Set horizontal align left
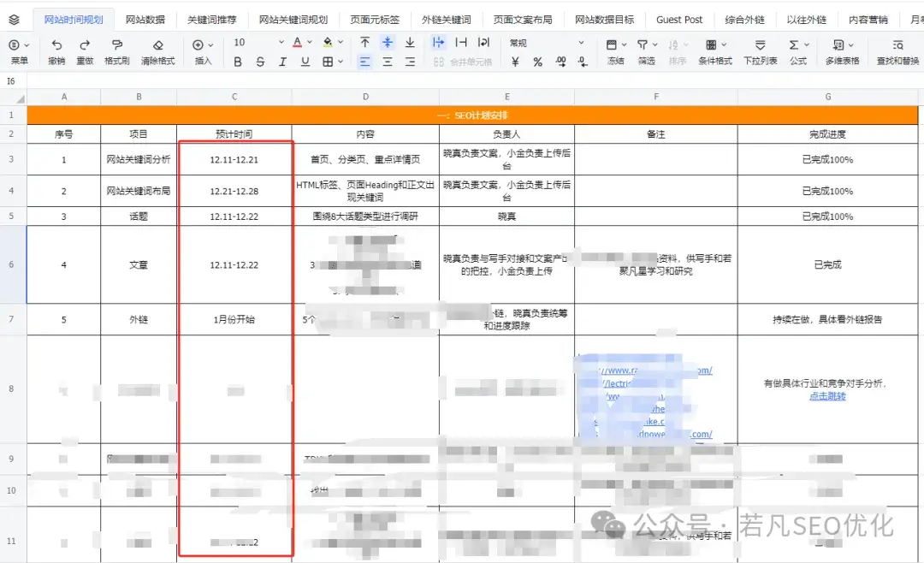 coord(364,62)
